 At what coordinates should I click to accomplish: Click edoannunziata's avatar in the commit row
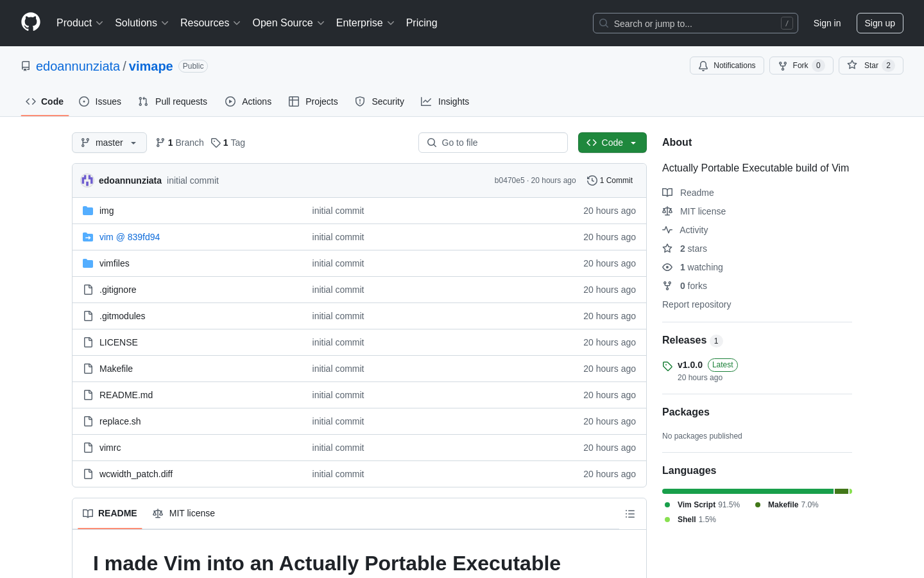click(x=87, y=180)
